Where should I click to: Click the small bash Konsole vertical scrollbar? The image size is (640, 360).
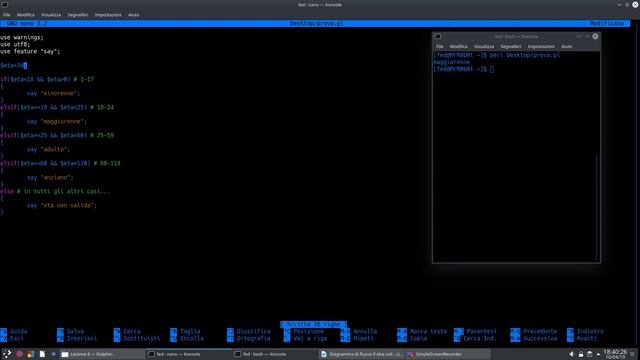click(x=597, y=207)
